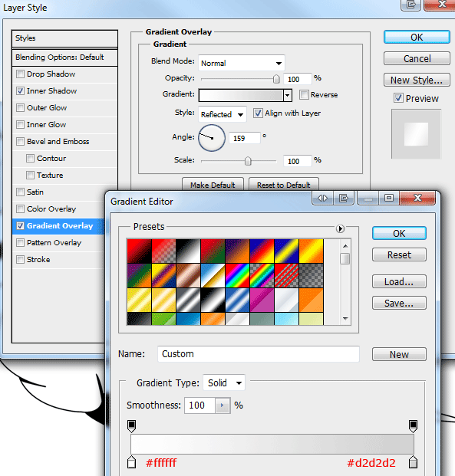
Task: Select the Styles panel item
Action: coord(64,38)
